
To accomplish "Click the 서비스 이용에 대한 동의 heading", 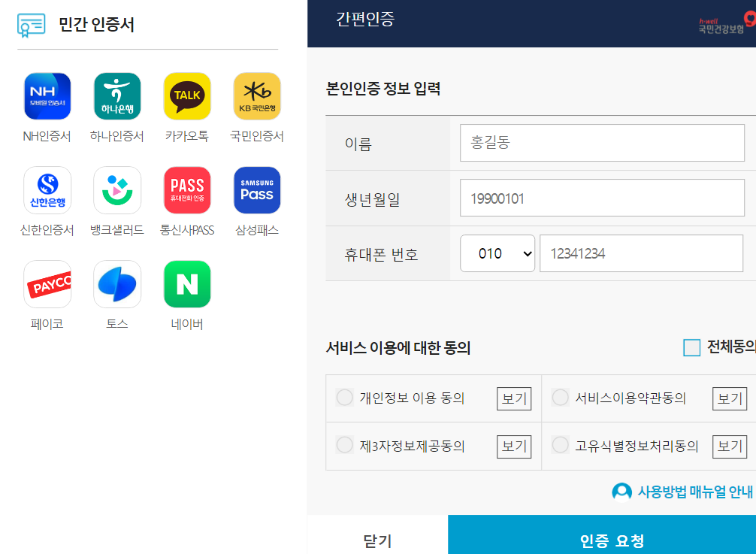I will click(x=398, y=347).
